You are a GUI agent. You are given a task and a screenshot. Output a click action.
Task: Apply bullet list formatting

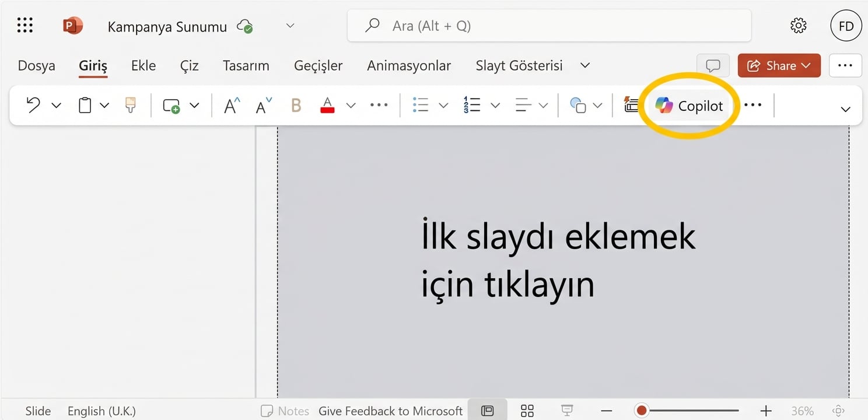[420, 105]
